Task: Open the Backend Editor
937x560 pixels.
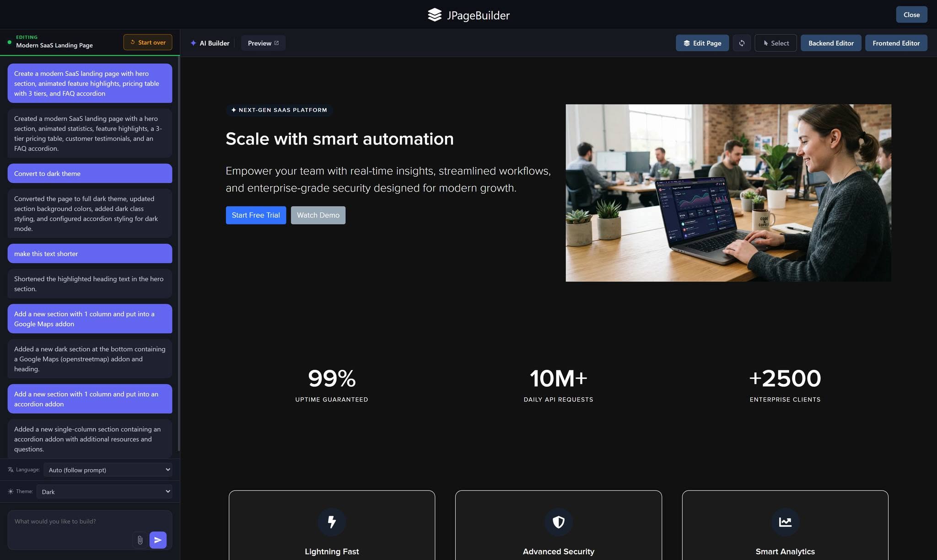Action: pyautogui.click(x=831, y=43)
